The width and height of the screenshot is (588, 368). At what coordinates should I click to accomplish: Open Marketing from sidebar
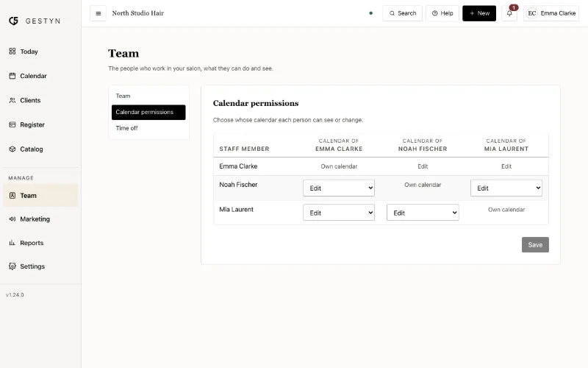pyautogui.click(x=40, y=219)
